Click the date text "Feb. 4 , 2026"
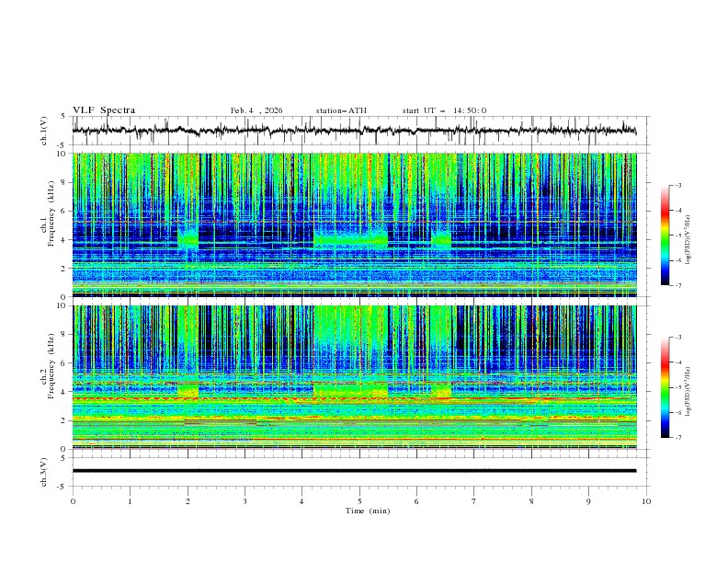 click(x=256, y=110)
